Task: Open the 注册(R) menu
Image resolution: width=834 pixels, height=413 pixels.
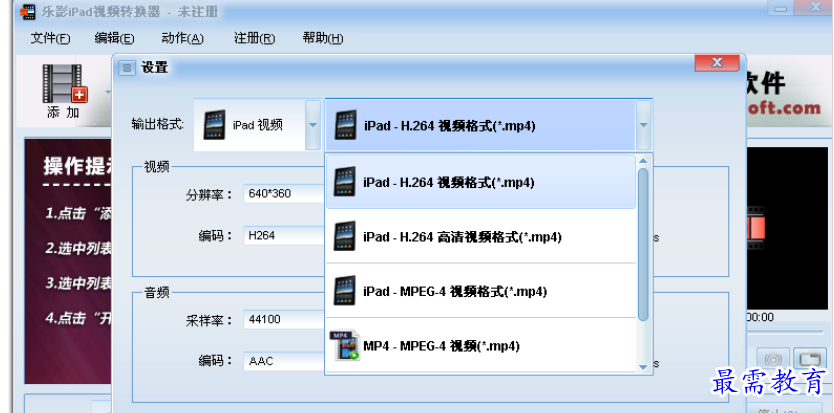Action: click(255, 38)
